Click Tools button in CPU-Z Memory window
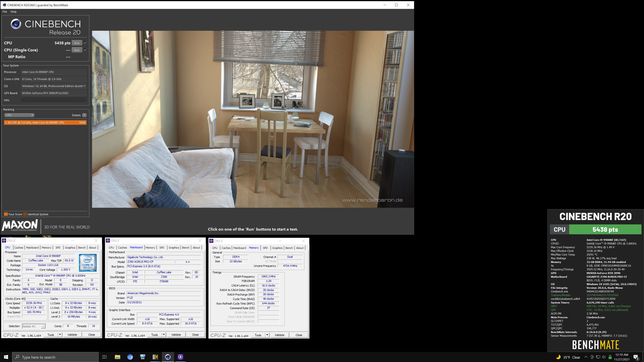 pyautogui.click(x=258, y=335)
